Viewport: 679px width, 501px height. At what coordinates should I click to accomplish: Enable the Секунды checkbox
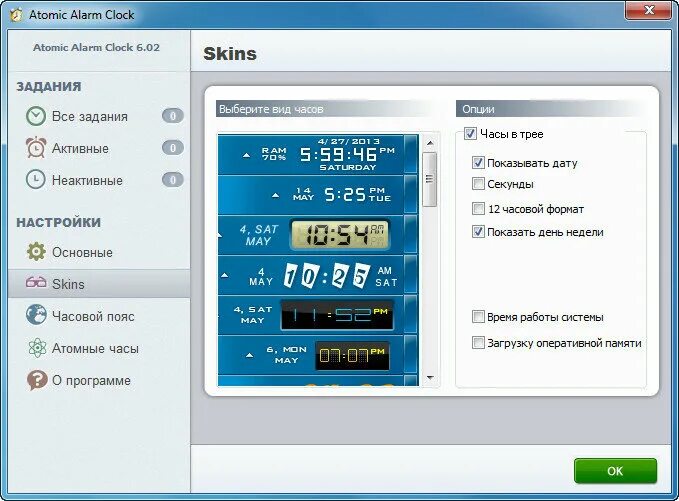(478, 184)
